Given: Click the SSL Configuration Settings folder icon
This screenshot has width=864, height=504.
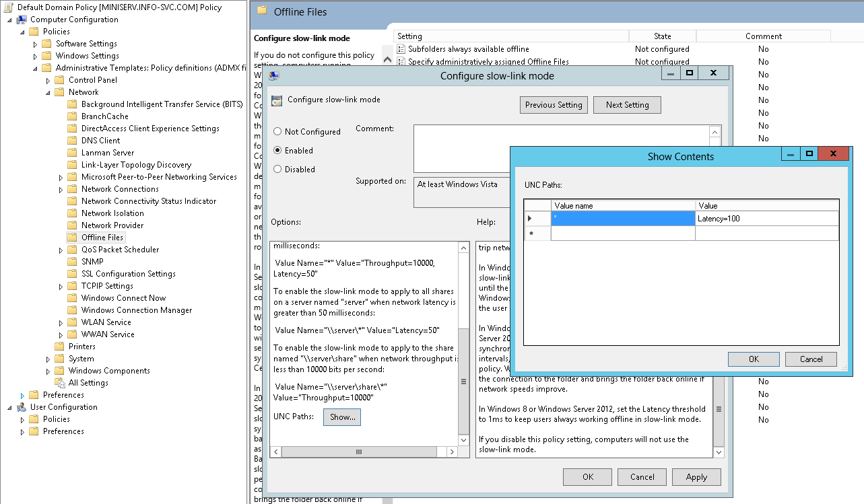Looking at the screenshot, I should pos(73,274).
